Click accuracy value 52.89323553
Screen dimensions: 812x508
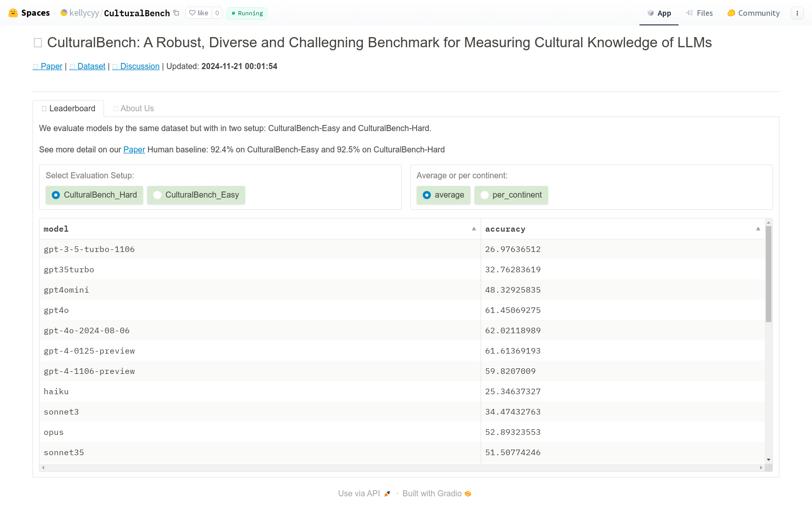pos(513,432)
